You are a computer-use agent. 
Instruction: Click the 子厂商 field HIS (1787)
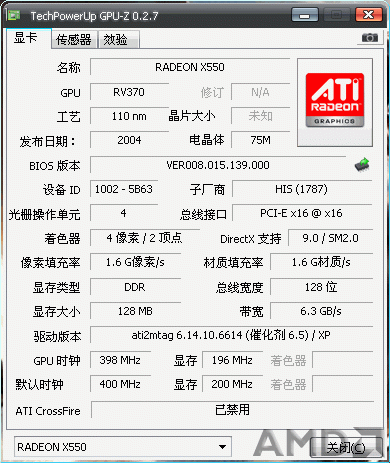[x=302, y=189]
